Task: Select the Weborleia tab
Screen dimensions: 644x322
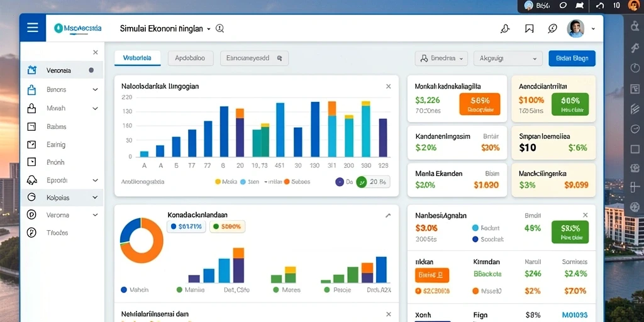Action: [137, 58]
